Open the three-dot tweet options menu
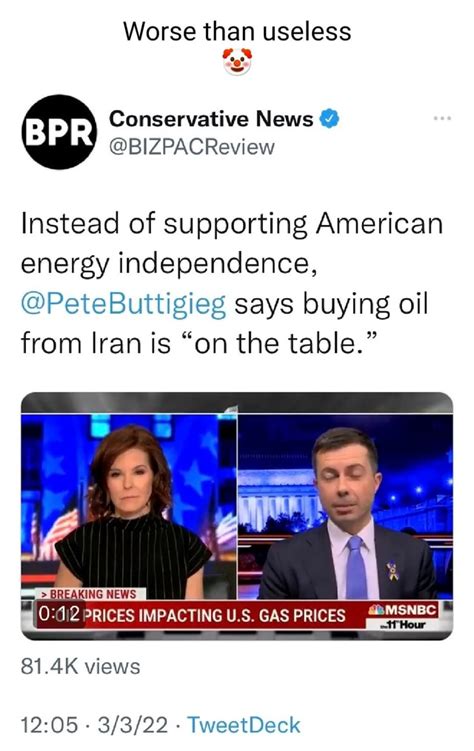The image size is (474, 751). coord(442,118)
